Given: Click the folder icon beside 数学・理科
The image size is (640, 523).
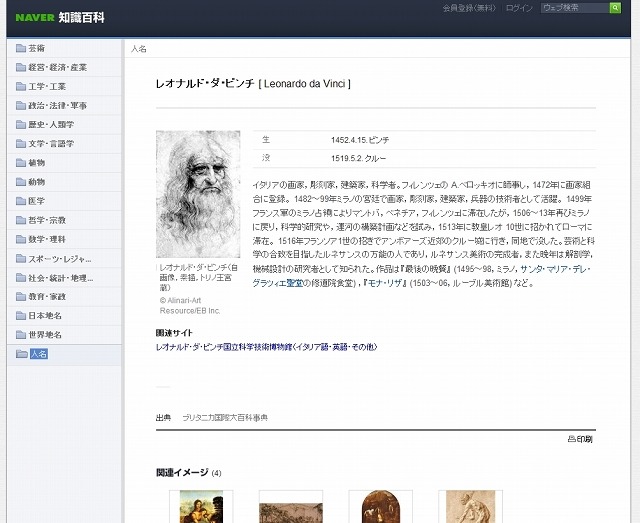Looking at the screenshot, I should [x=21, y=239].
